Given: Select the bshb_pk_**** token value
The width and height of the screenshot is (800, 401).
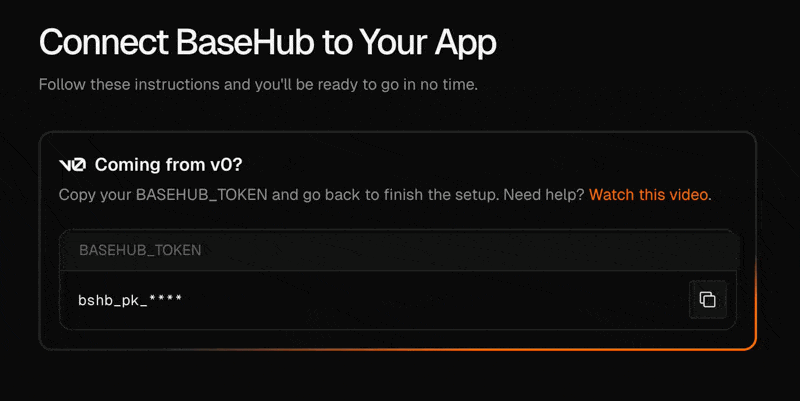Looking at the screenshot, I should click(130, 300).
